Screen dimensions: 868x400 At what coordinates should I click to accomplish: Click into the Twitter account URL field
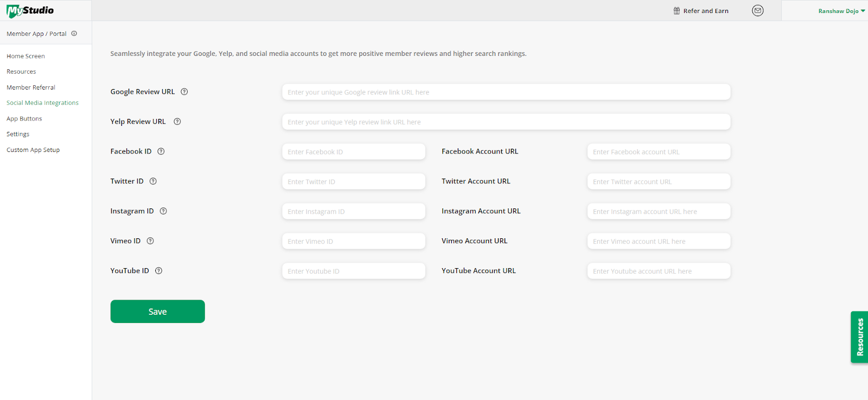click(x=659, y=181)
